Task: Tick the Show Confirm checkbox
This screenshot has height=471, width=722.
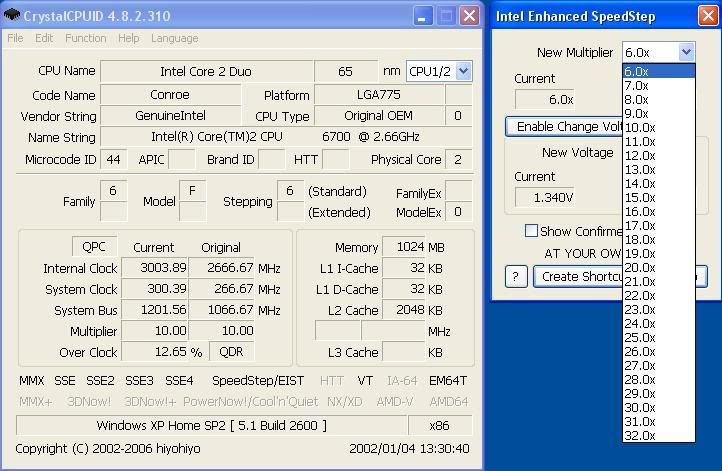Action: coord(531,231)
